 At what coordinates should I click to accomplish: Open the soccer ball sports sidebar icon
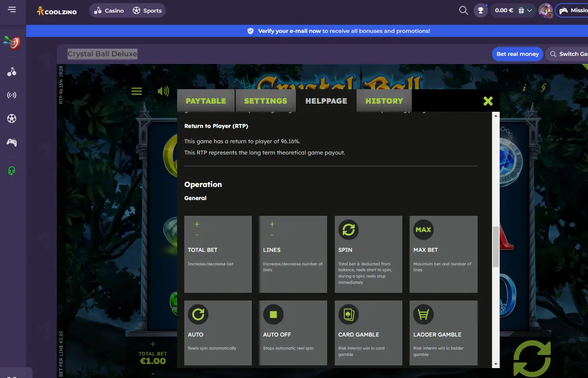[x=12, y=118]
